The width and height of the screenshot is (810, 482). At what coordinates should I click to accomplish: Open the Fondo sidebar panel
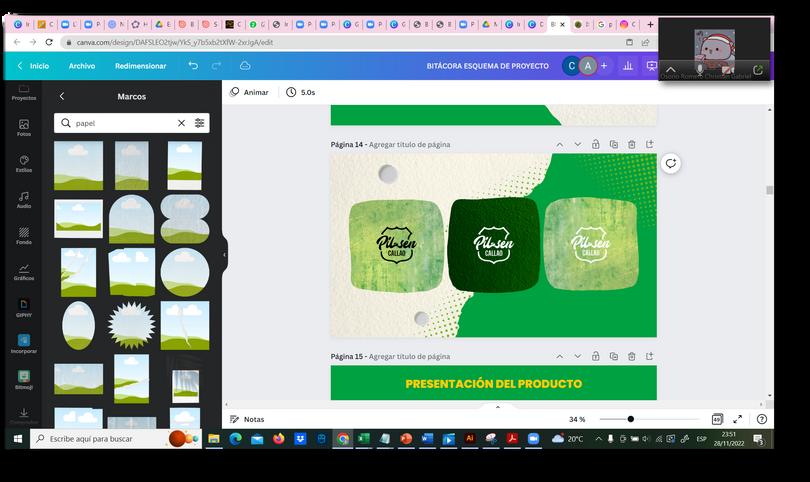(24, 236)
